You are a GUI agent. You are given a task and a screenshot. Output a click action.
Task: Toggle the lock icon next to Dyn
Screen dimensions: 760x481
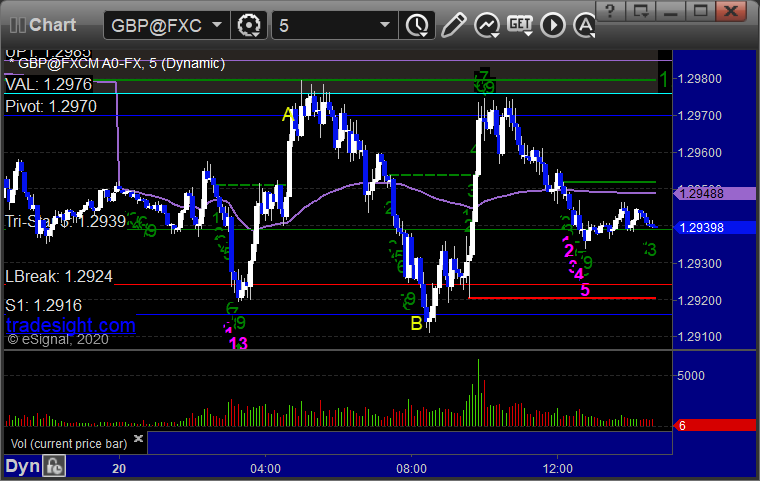click(54, 466)
